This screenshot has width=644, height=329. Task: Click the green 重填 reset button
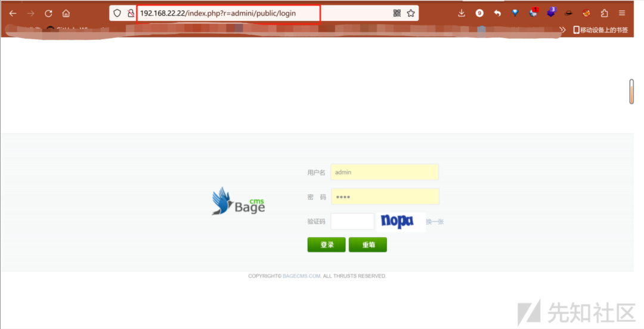pos(368,245)
